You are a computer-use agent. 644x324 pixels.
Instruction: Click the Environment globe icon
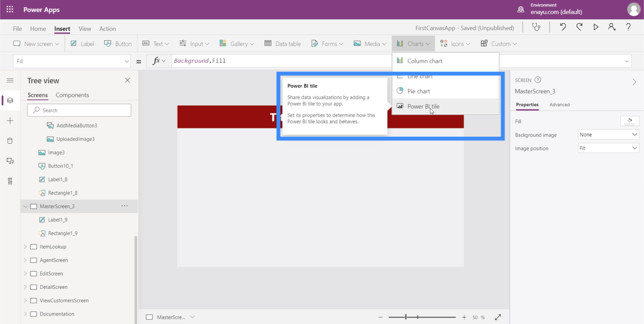(x=521, y=9)
